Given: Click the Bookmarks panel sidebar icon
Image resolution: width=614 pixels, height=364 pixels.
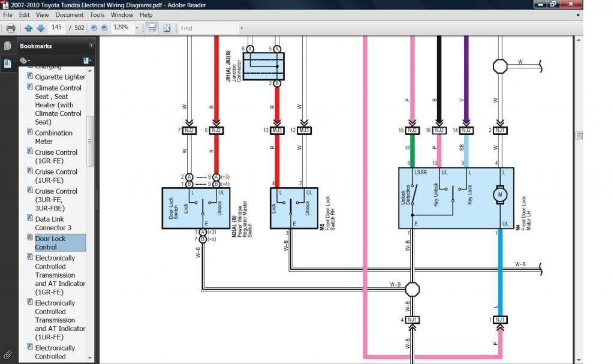Looking at the screenshot, I should coord(8,63).
